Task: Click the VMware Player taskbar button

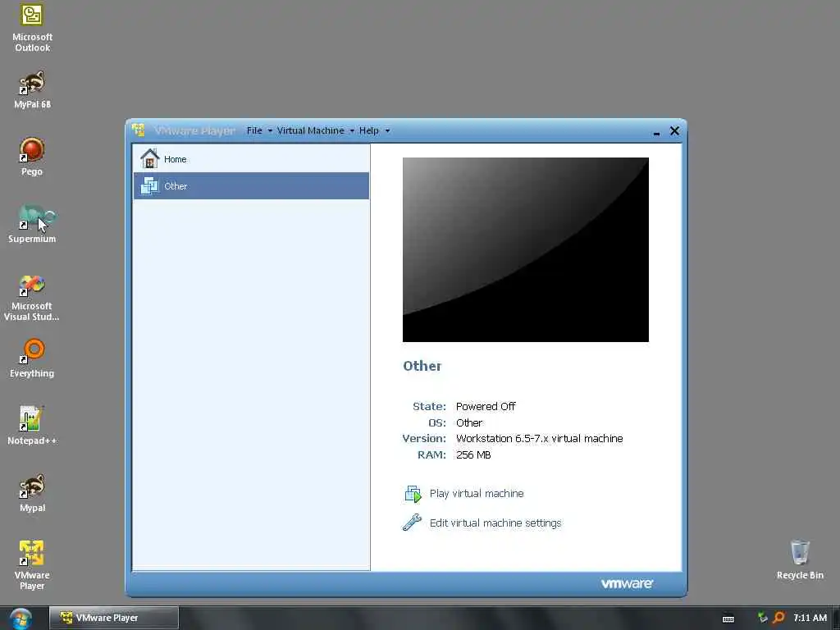Action: (113, 618)
